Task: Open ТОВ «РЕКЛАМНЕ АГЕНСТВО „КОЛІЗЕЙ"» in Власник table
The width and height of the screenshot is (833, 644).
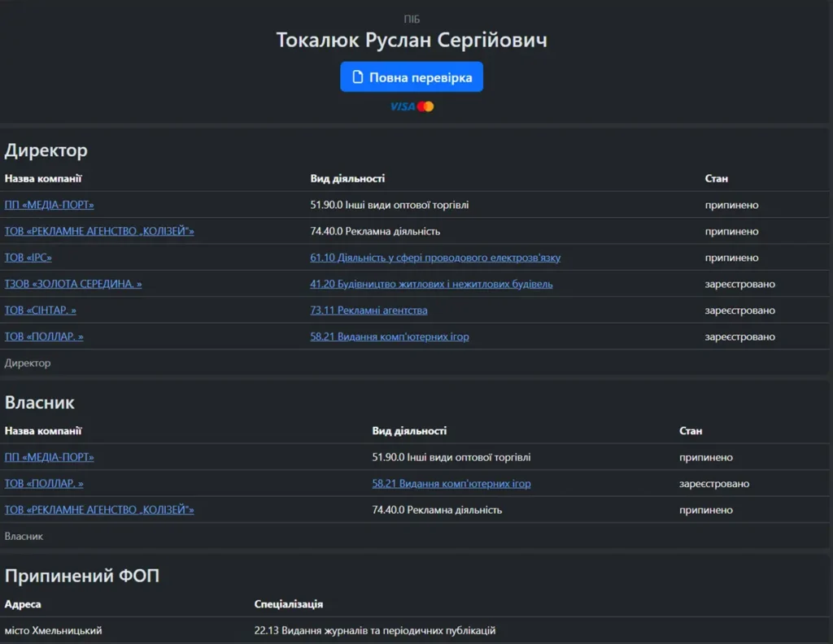Action: [x=99, y=510]
